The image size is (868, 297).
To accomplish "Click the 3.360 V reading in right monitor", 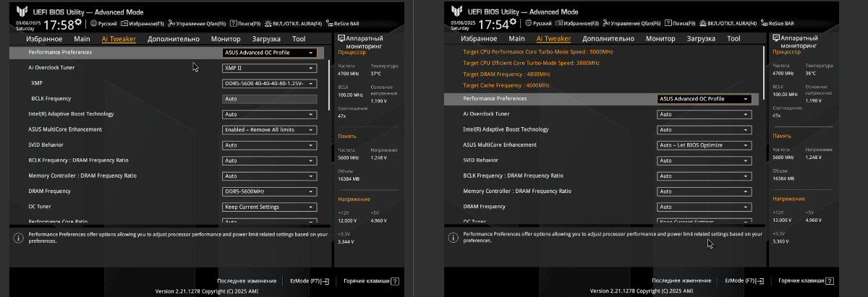I will point(781,241).
